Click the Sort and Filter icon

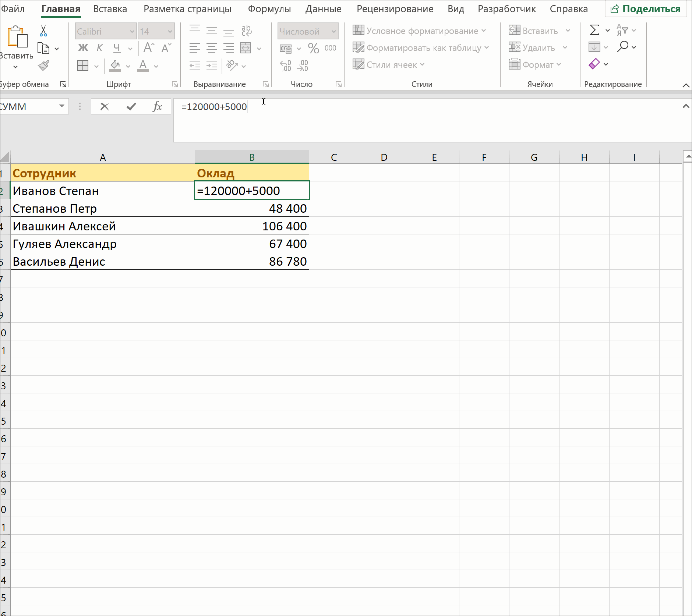click(x=622, y=30)
